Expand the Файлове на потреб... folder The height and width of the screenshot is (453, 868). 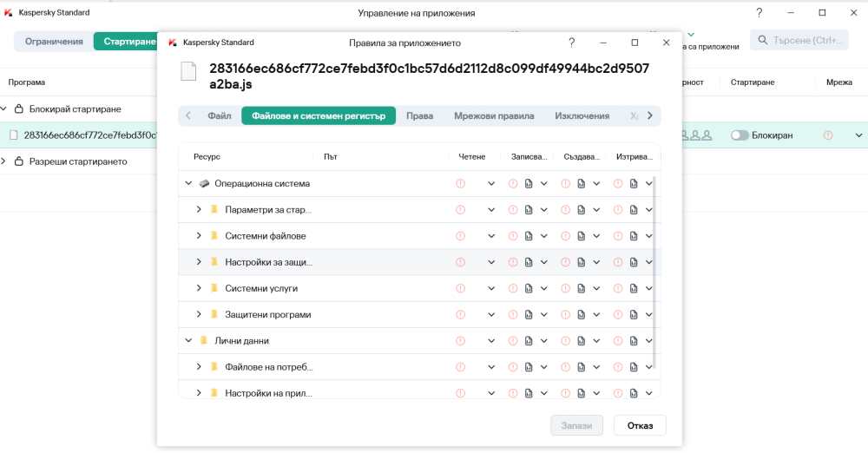[199, 367]
